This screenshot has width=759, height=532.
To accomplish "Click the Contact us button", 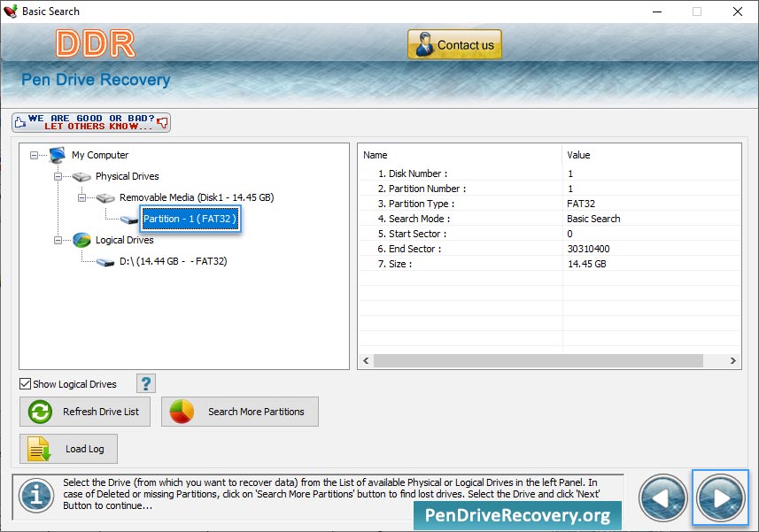I will (x=454, y=44).
